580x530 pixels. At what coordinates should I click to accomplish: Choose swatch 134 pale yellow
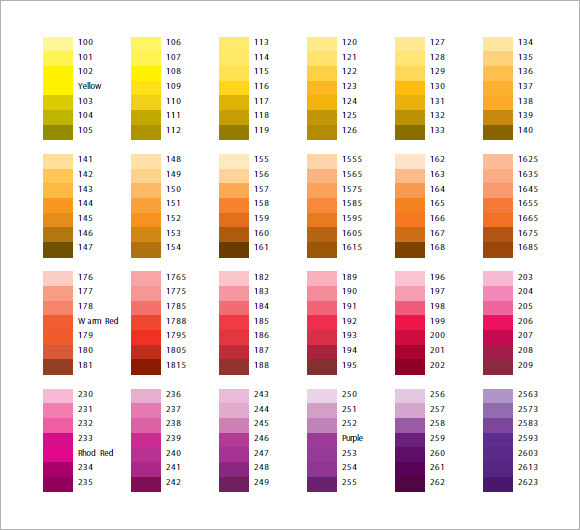tap(498, 44)
